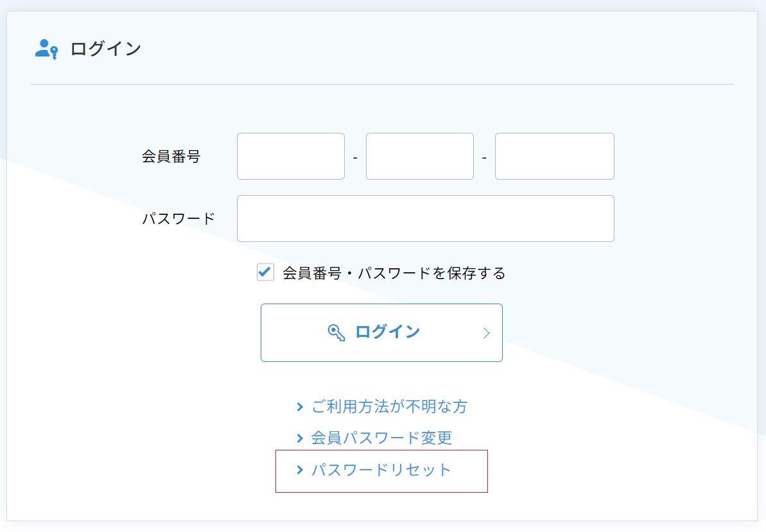Click the chevron before パスワードリセット

coord(300,470)
